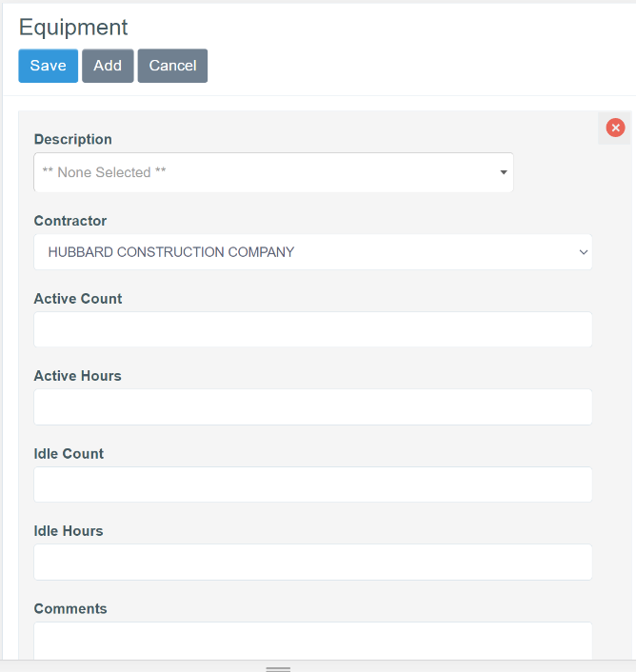This screenshot has width=636, height=672.
Task: Open the Description '** None Selected **' dropdown
Action: click(x=267, y=172)
